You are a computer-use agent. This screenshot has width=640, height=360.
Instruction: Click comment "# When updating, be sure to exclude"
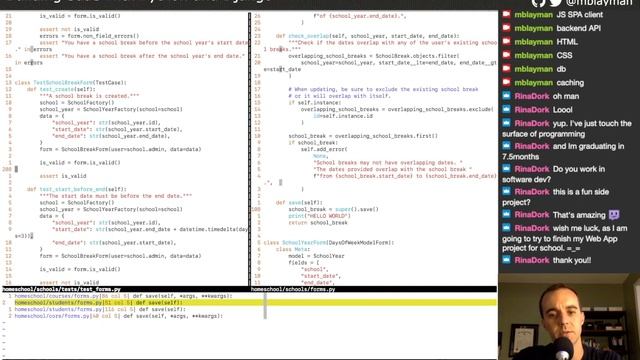point(383,89)
